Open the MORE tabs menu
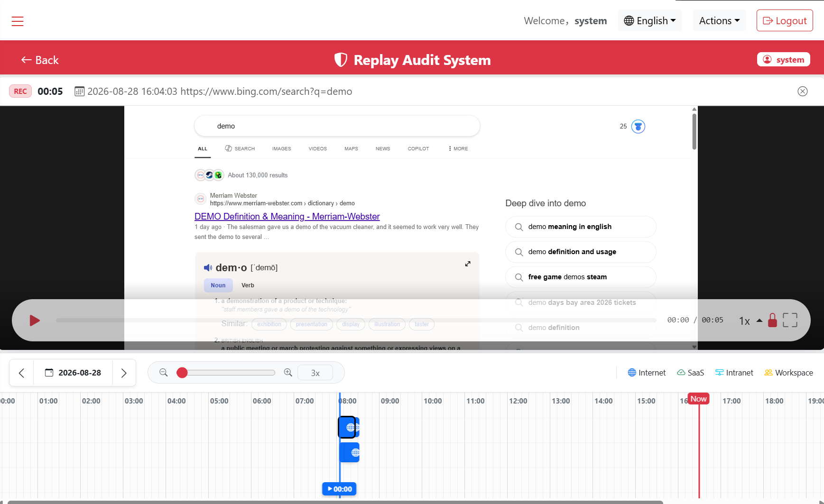Image resolution: width=824 pixels, height=504 pixels. 458,149
